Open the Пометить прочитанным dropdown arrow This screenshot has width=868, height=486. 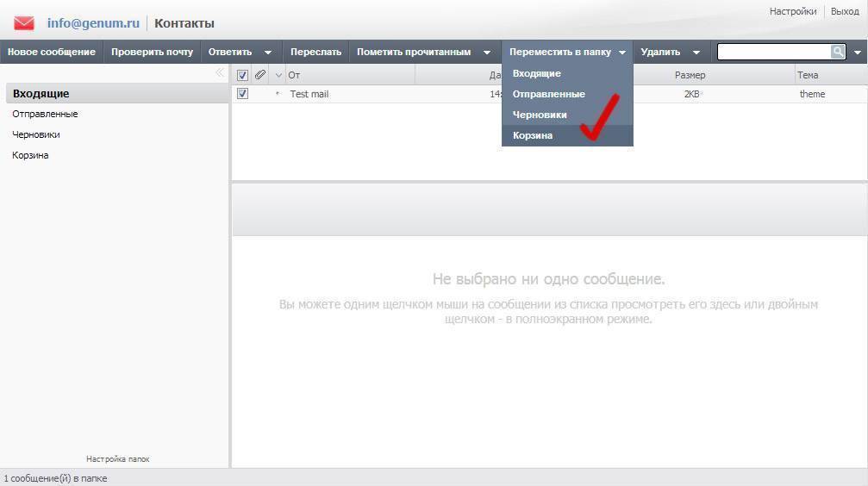(x=487, y=53)
